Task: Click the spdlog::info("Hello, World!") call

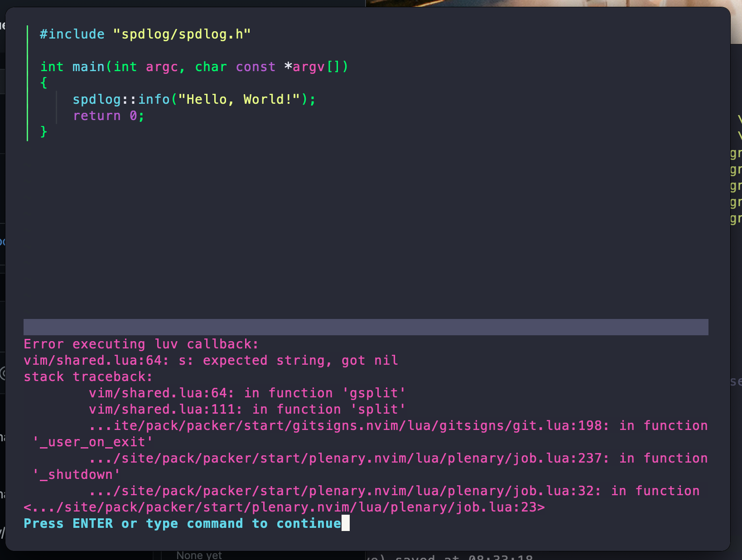Action: click(x=194, y=99)
